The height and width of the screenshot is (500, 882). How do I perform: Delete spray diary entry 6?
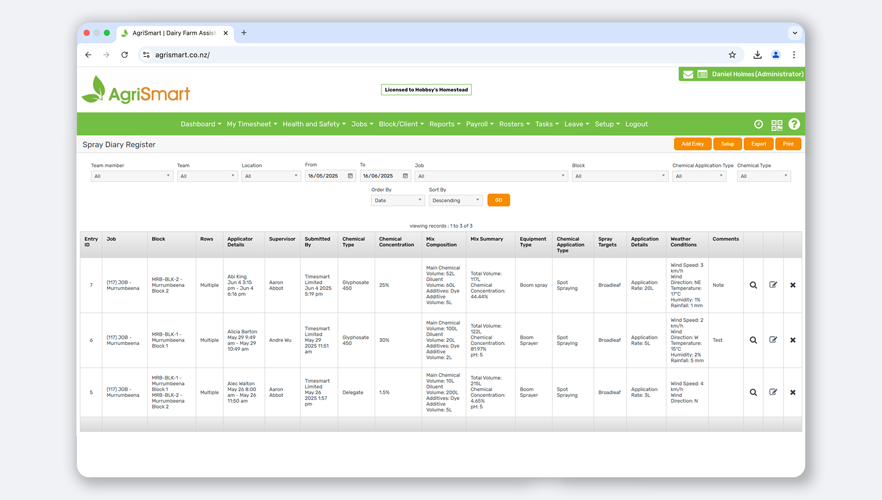(793, 340)
